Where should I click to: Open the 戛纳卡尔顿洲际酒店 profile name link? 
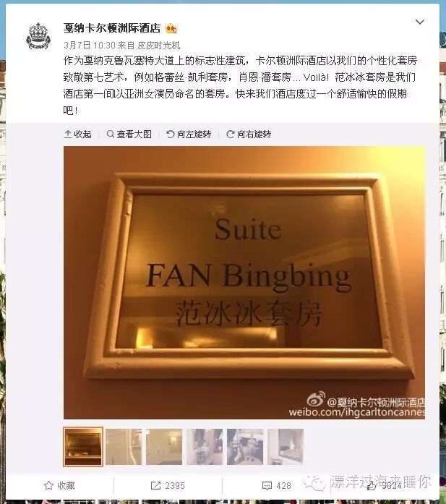tap(112, 28)
